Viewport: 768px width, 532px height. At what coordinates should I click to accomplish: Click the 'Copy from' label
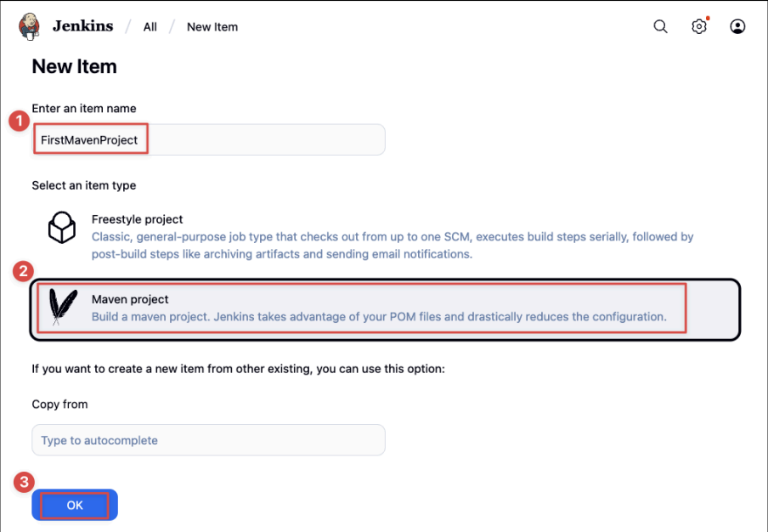(x=59, y=405)
